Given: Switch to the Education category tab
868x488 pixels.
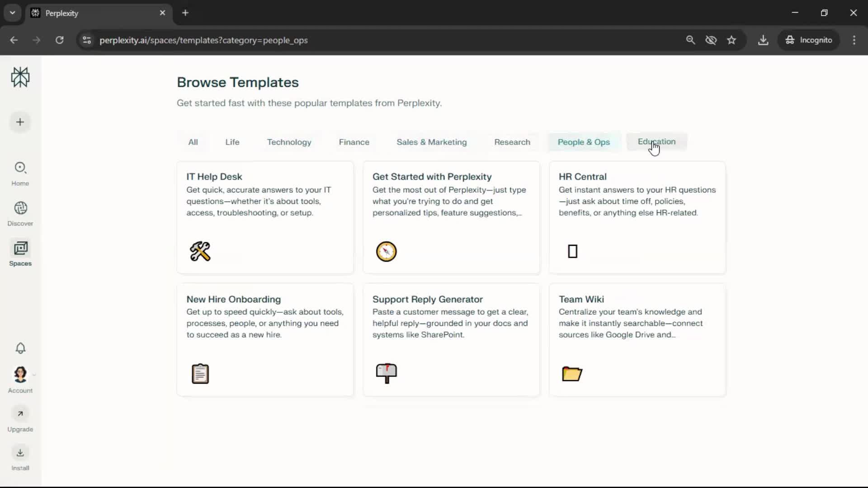Looking at the screenshot, I should [x=656, y=142].
